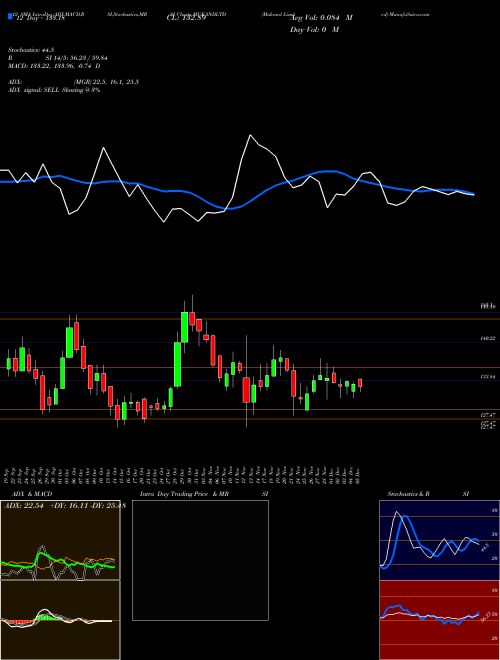Click the 'Avg Vol: 0.084 M' text
Image resolution: width=500 pixels, height=660 pixels.
pyautogui.click(x=321, y=18)
